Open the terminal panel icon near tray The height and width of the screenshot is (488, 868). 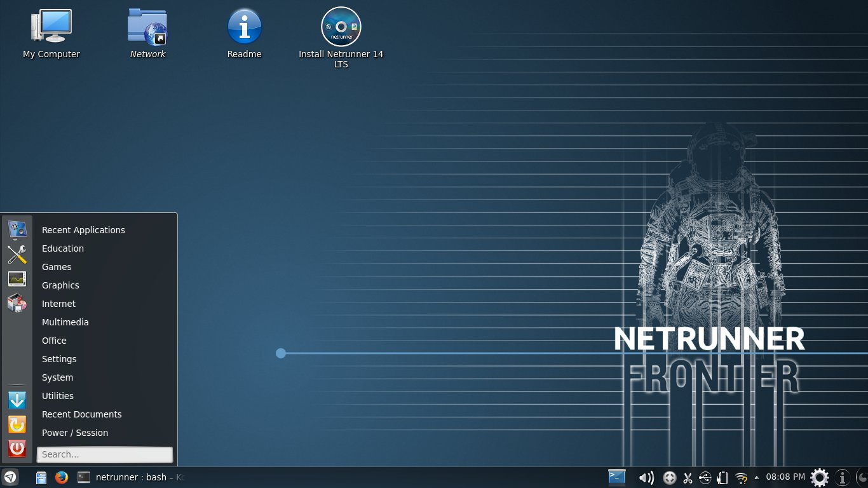click(x=616, y=477)
